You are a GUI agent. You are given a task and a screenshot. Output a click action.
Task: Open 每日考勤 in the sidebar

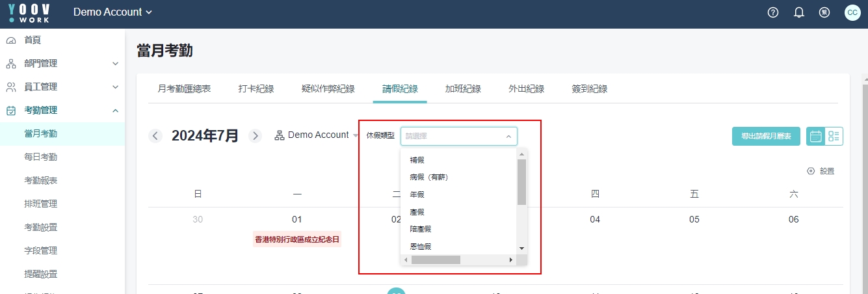pos(40,157)
